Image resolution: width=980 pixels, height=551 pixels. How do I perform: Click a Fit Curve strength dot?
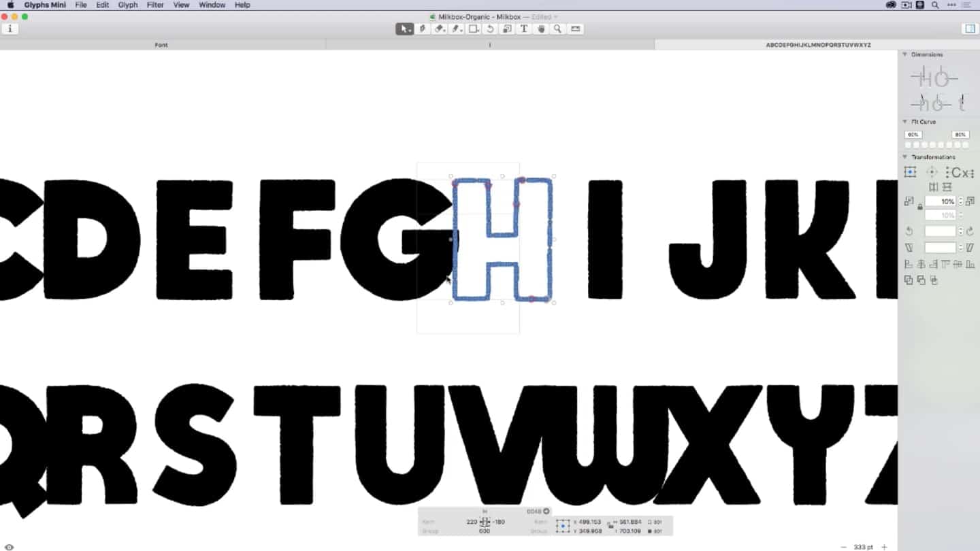coord(932,144)
